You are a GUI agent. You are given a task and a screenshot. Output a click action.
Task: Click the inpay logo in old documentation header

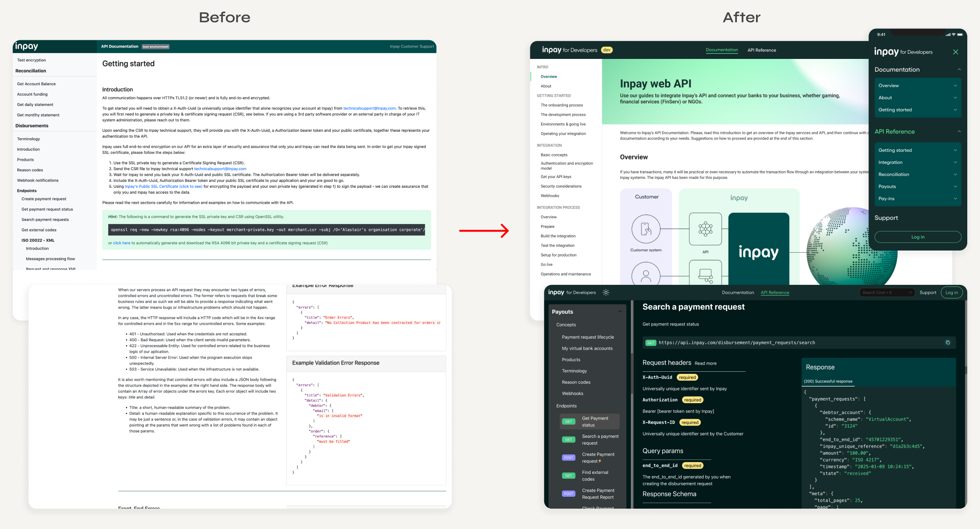tap(26, 46)
